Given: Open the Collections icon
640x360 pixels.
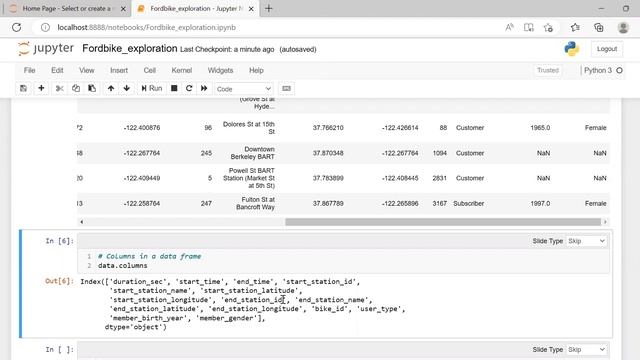Looking at the screenshot, I should pos(598,27).
